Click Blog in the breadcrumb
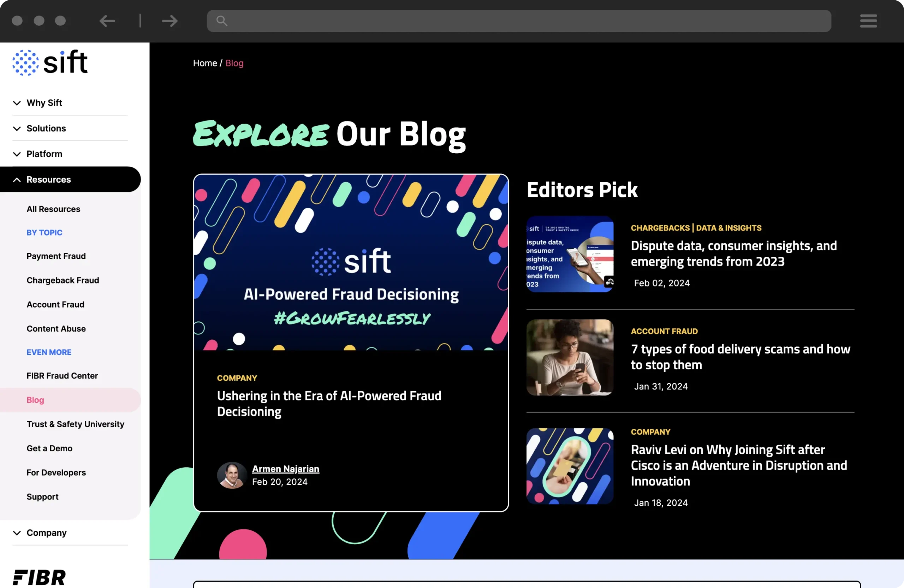 pyautogui.click(x=234, y=64)
